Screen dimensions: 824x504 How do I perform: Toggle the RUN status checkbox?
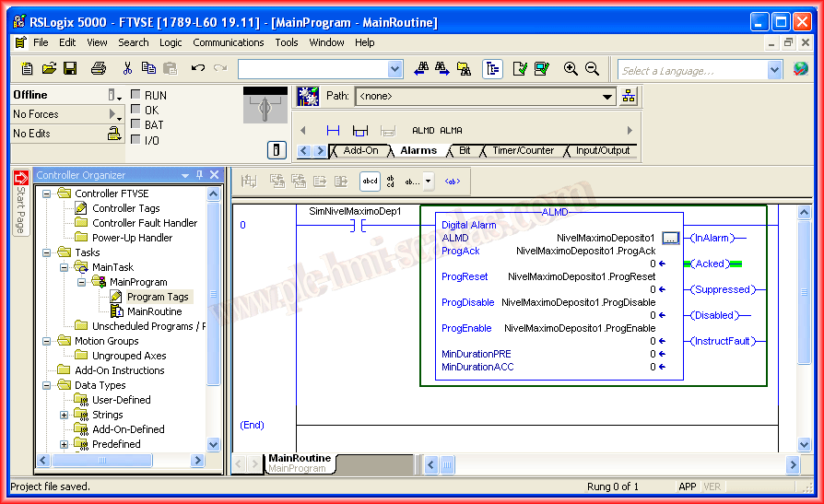(x=135, y=95)
